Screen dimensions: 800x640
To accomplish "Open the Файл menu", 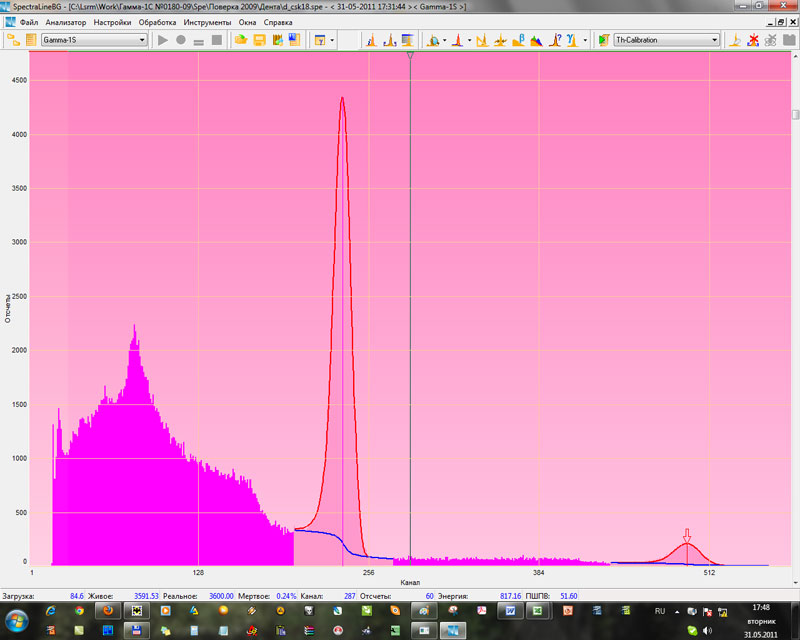I will 28,22.
